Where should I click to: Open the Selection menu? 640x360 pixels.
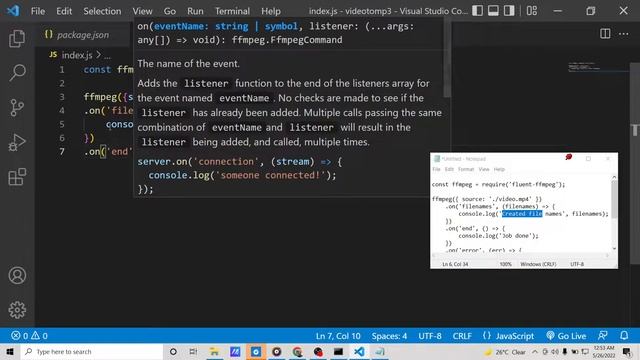pyautogui.click(x=102, y=11)
